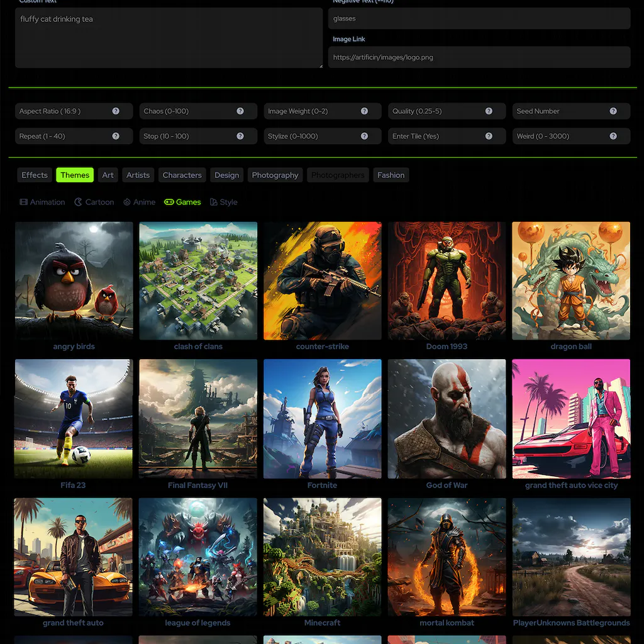Click the Image Link input field
This screenshot has width=644, height=644.
pos(479,57)
